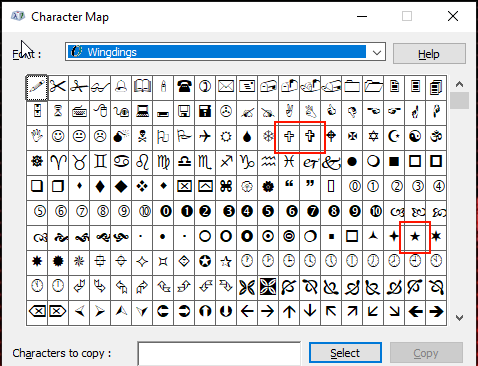The width and height of the screenshot is (478, 366).
Task: Click the snowflake character
Action: tap(268, 136)
